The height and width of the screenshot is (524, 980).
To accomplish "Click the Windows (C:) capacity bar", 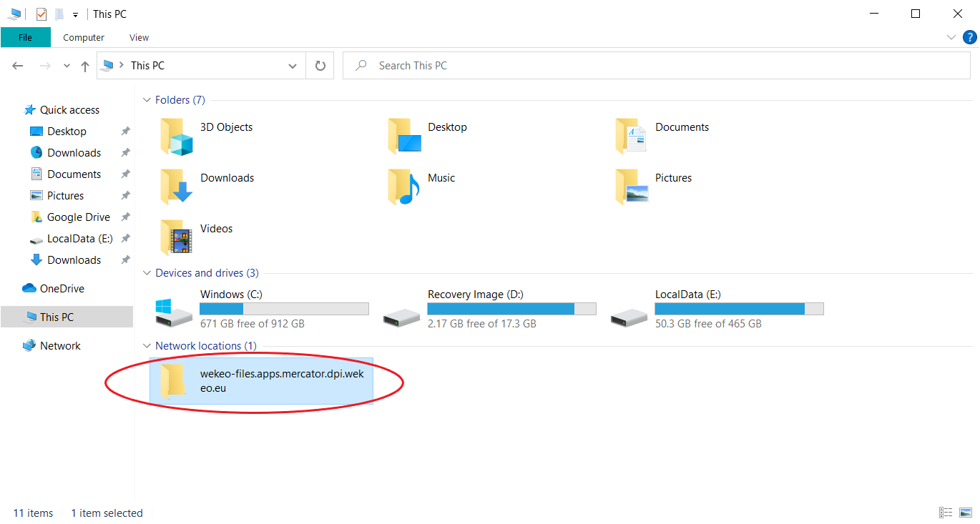I will pos(284,309).
